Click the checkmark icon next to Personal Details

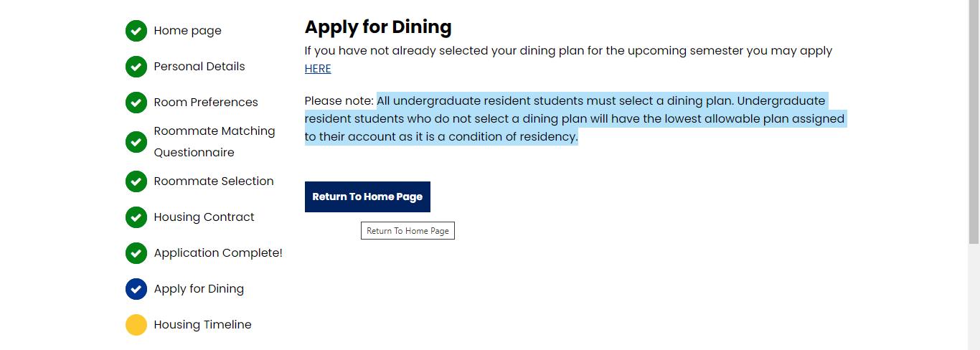click(136, 67)
